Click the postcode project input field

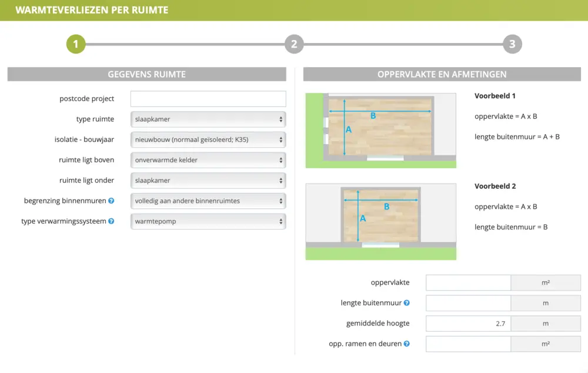tap(208, 99)
